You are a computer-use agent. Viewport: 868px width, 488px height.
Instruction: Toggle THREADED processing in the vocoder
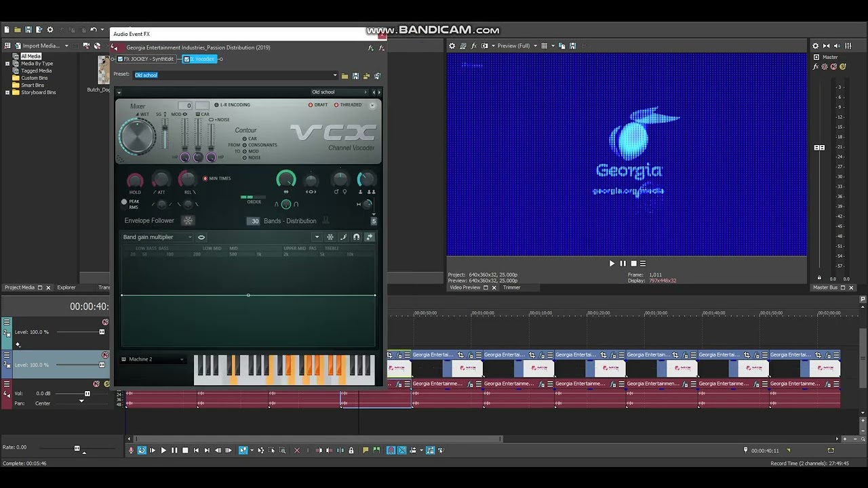[336, 105]
